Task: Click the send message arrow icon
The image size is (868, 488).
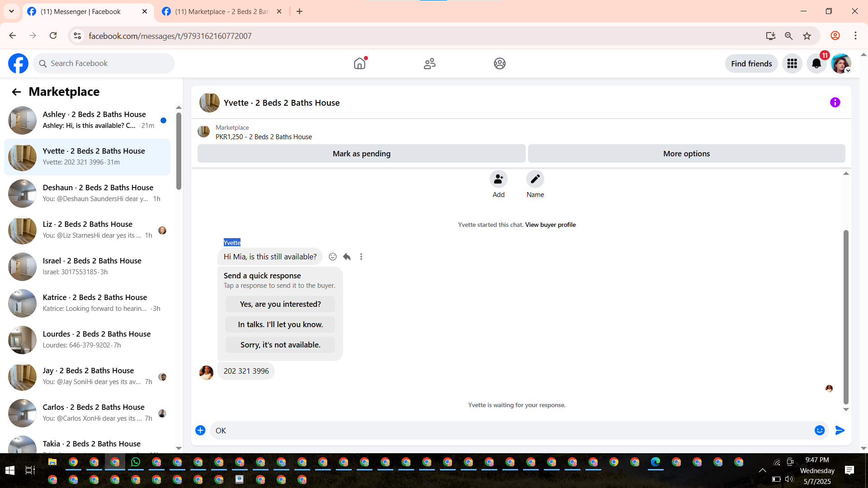Action: (840, 430)
